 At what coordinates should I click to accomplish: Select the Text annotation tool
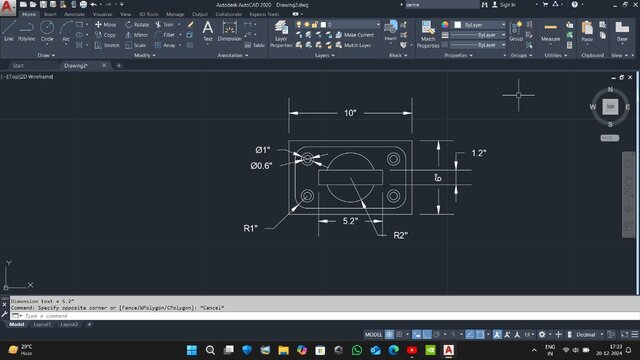[208, 31]
